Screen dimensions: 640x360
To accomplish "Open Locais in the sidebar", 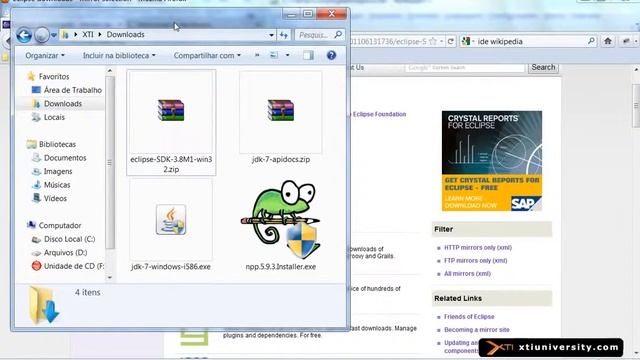I will click(54, 117).
